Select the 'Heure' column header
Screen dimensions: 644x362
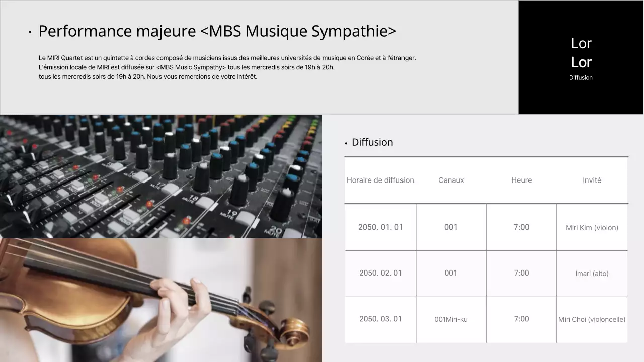pos(521,180)
